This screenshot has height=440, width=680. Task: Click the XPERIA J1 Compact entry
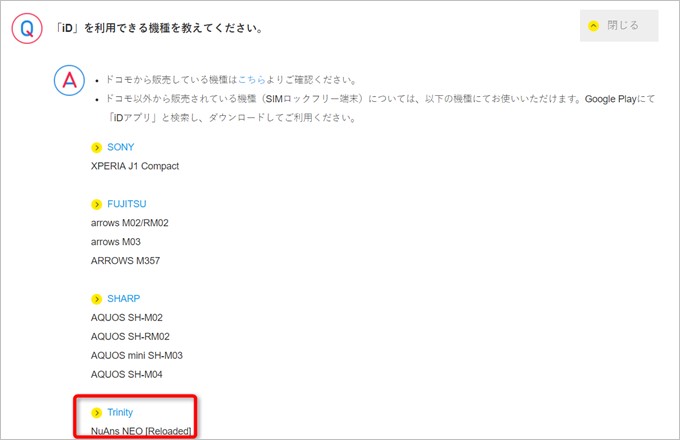point(135,166)
